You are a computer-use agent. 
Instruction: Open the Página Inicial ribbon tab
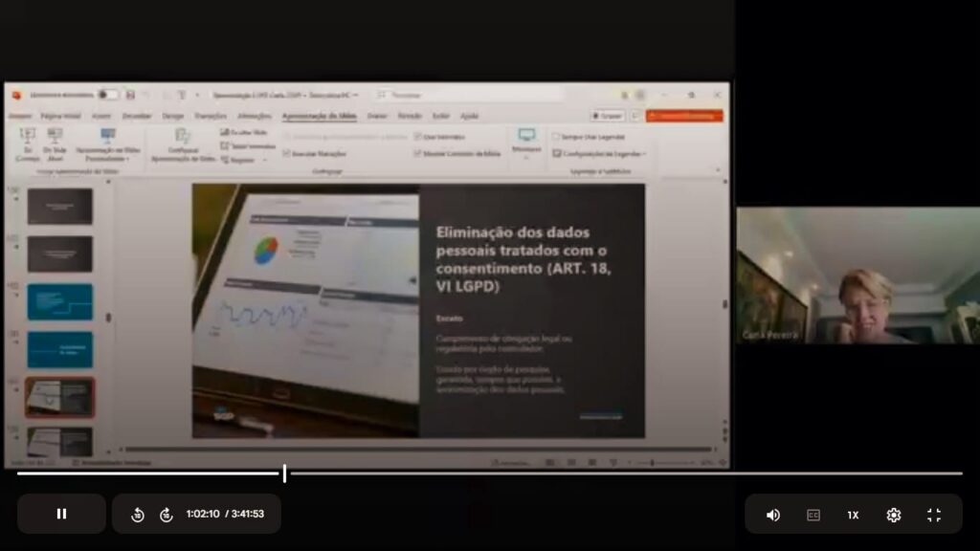click(x=60, y=116)
